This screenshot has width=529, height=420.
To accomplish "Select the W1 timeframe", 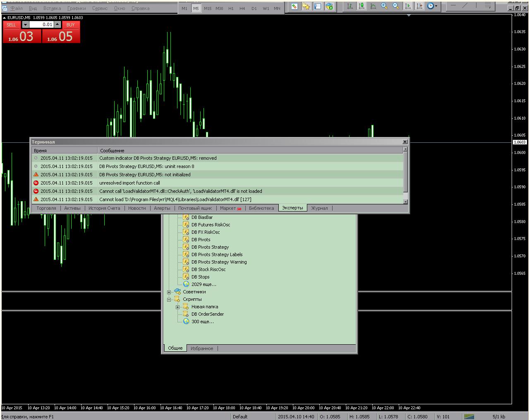I will point(266,8).
